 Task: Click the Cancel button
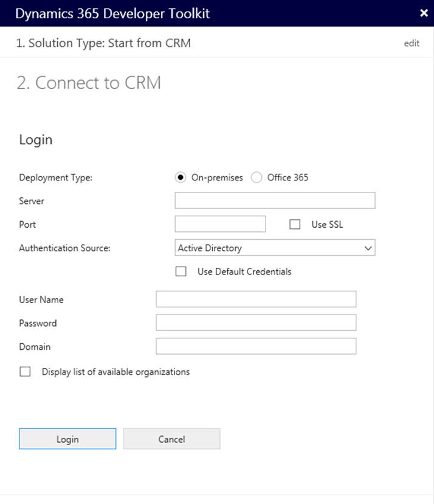click(171, 439)
